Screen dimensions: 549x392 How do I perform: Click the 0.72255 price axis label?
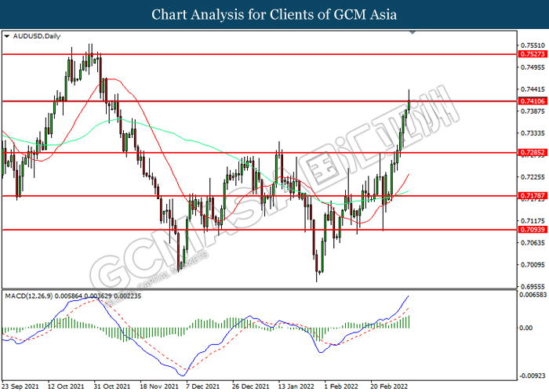533,177
